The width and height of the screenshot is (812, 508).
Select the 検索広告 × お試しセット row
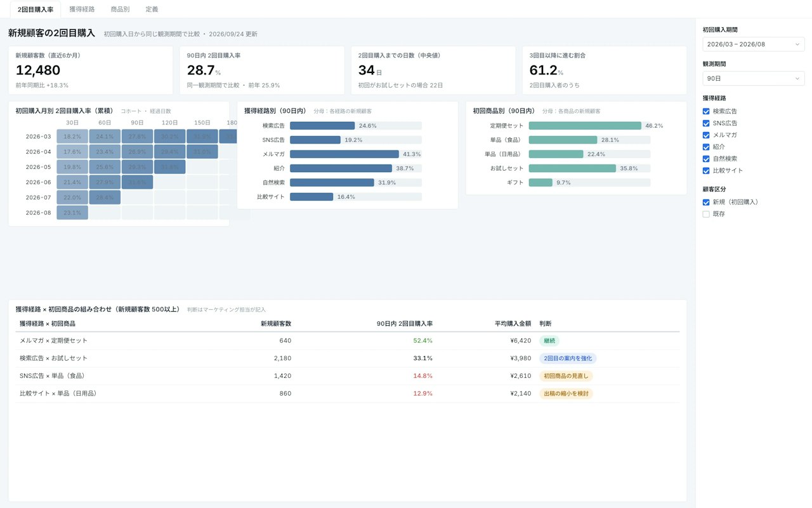point(347,358)
